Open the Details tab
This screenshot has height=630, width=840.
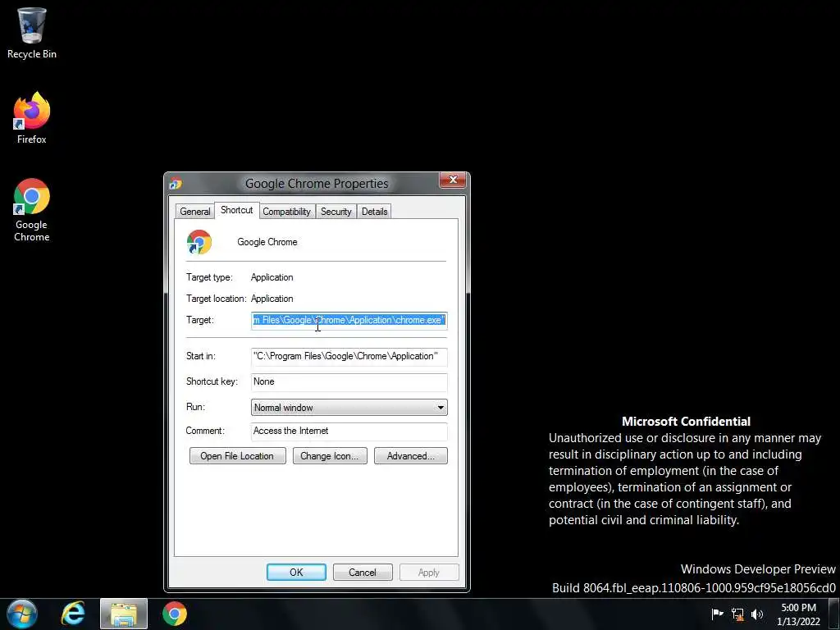(x=374, y=212)
